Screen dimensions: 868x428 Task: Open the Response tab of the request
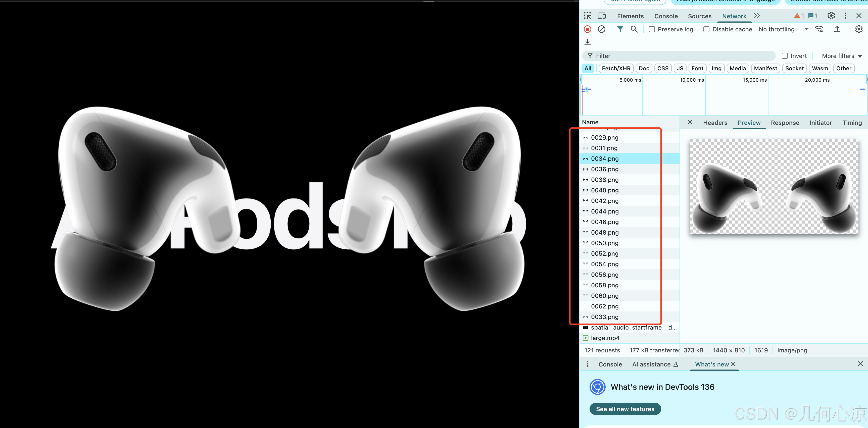tap(785, 123)
